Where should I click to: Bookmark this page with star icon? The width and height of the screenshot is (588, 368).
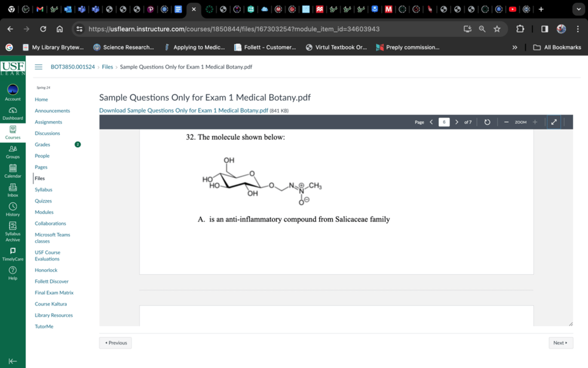(497, 29)
